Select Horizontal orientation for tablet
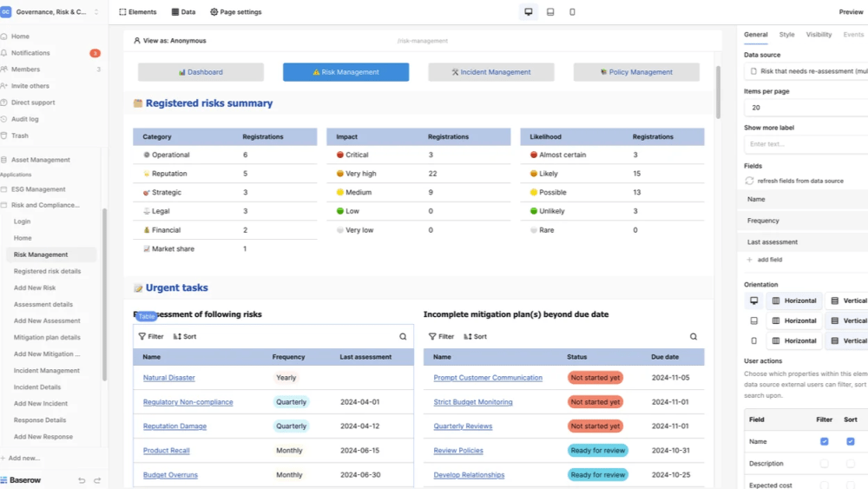The image size is (868, 489). [x=794, y=320]
